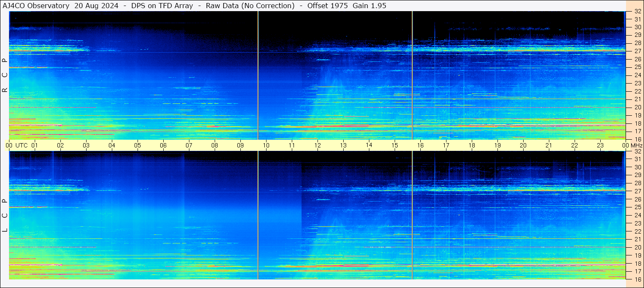The image size is (644, 288).
Task: Select the 10 hour label on the time axis
Action: [266, 145]
